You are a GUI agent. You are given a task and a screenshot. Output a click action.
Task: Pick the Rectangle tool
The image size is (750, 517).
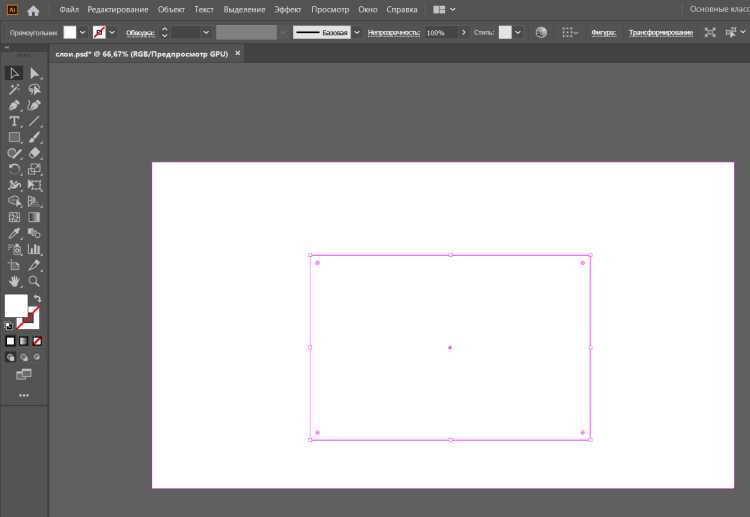[14, 137]
